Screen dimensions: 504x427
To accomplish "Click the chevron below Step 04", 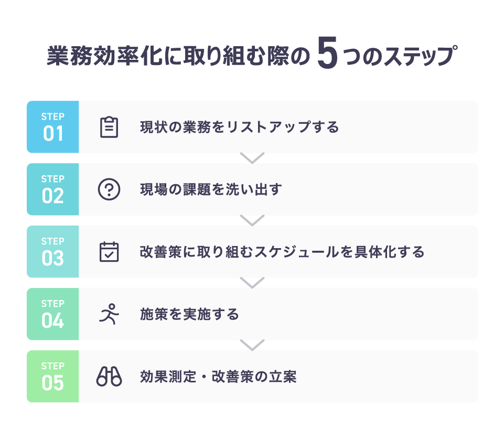I will point(252,345).
